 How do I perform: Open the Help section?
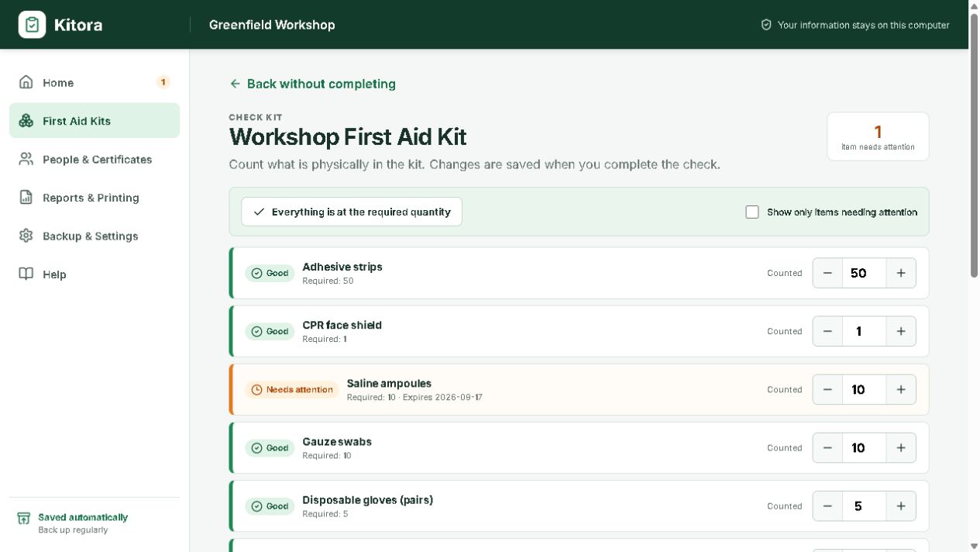pyautogui.click(x=95, y=274)
